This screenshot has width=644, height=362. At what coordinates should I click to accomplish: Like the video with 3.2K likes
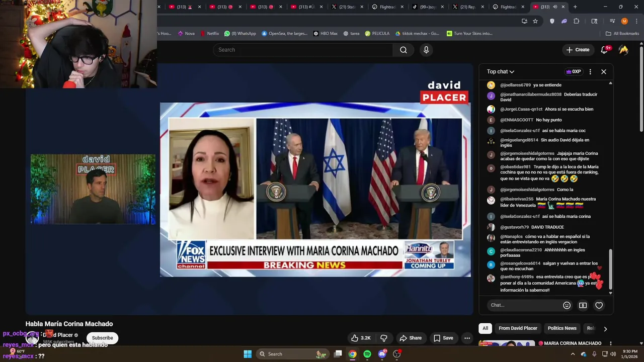[x=362, y=338]
